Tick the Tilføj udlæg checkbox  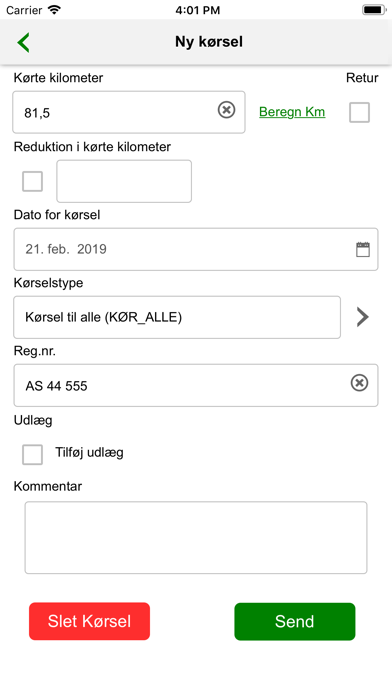[x=32, y=455]
